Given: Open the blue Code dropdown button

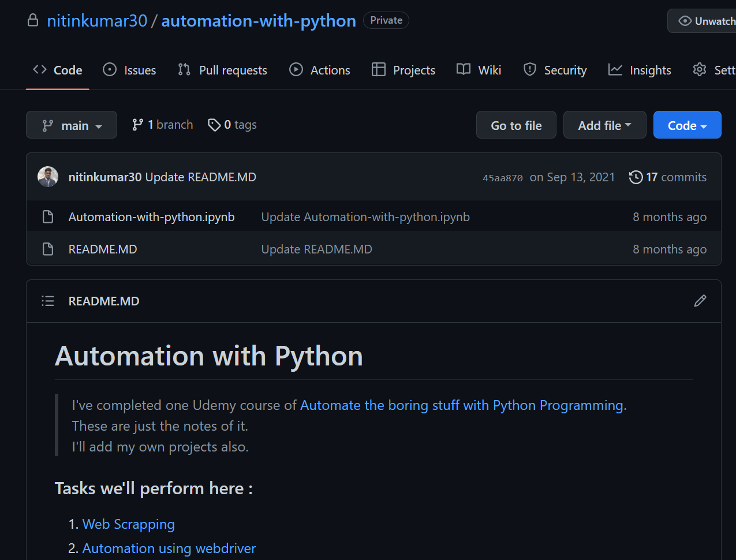Looking at the screenshot, I should pyautogui.click(x=687, y=125).
